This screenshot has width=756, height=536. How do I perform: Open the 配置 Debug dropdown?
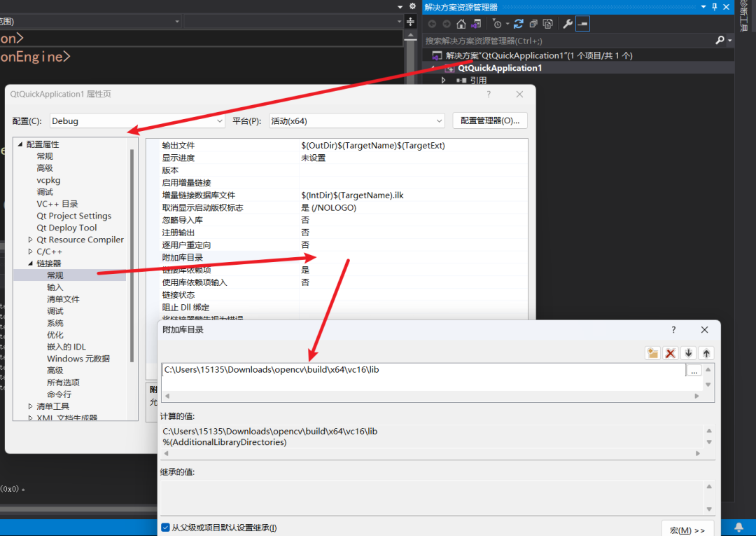click(137, 121)
